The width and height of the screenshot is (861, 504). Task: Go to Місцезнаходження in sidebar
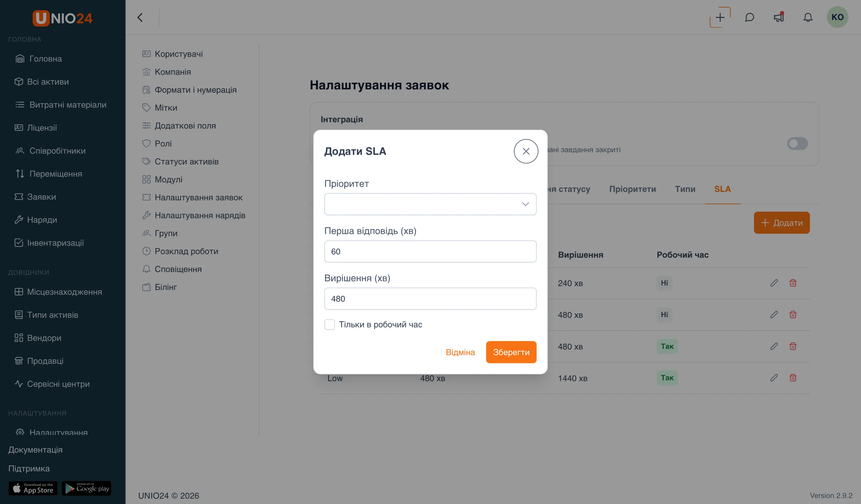tap(58, 292)
